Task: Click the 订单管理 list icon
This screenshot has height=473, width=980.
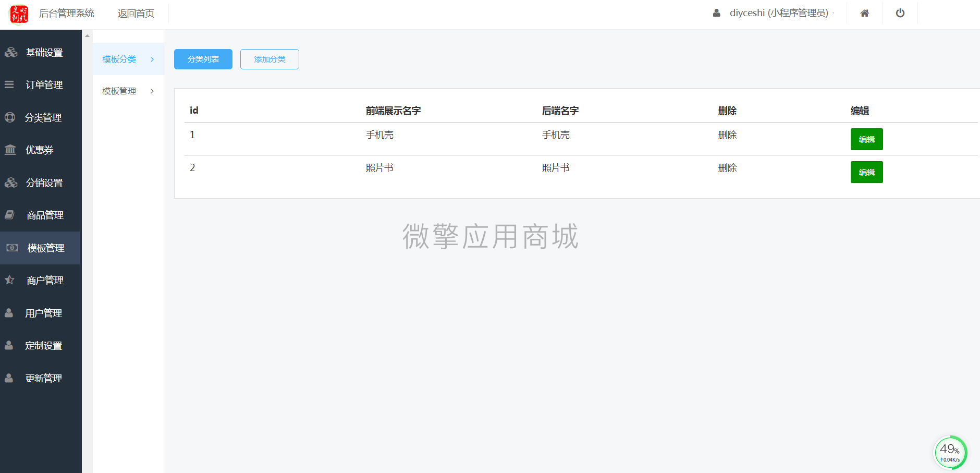Action: tap(9, 84)
